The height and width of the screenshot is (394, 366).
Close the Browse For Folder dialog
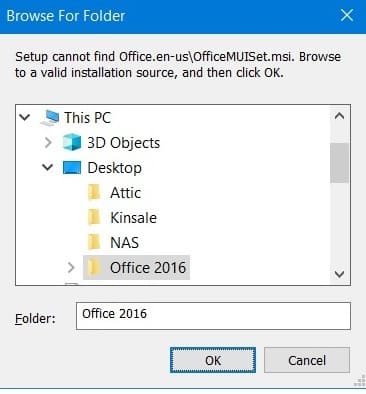pyautogui.click(x=347, y=15)
